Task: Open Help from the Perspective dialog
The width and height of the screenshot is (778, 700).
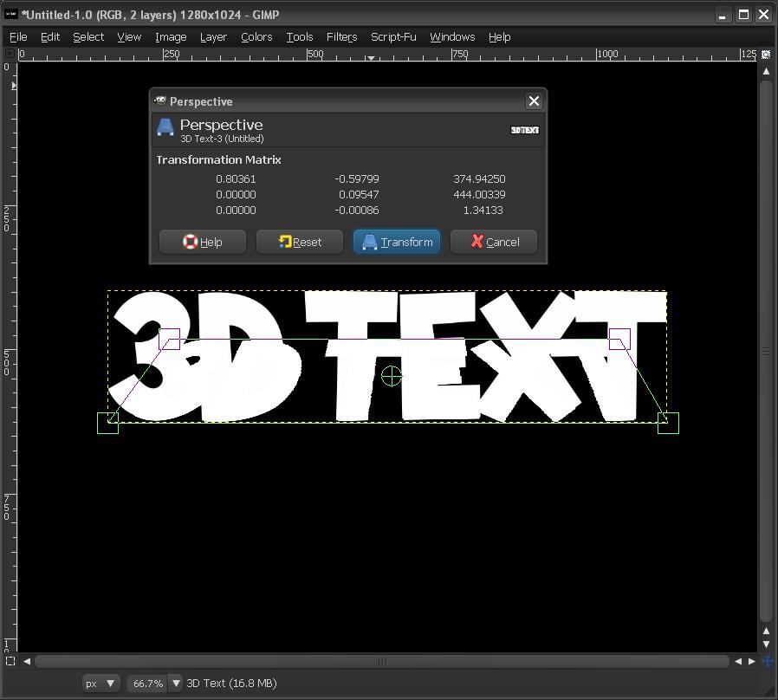Action: [x=202, y=242]
